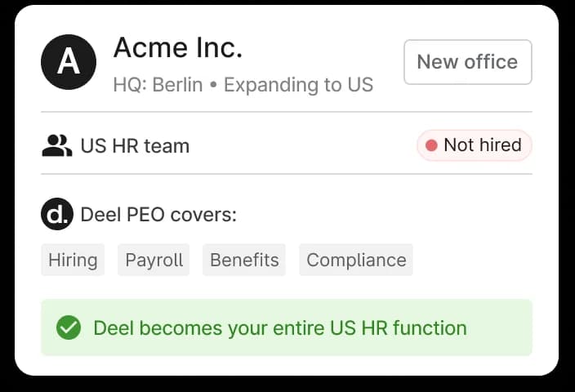
Task: Click the US HR team label
Action: pyautogui.click(x=135, y=146)
